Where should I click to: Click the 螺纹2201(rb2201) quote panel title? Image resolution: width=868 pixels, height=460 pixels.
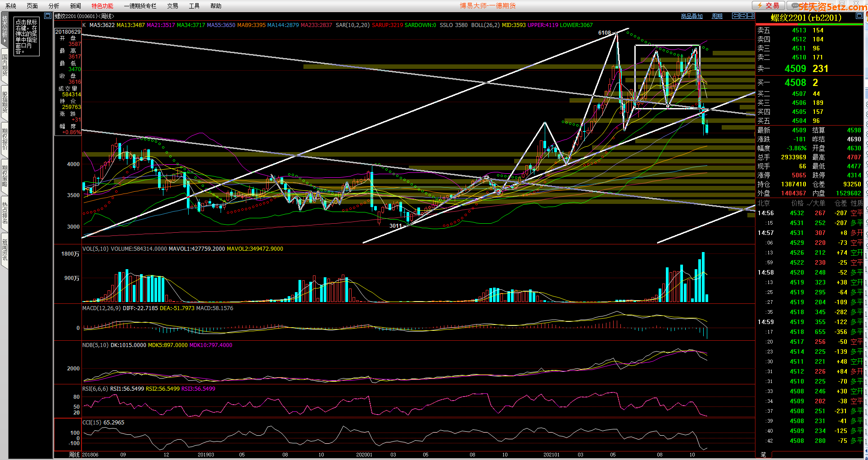click(x=806, y=18)
